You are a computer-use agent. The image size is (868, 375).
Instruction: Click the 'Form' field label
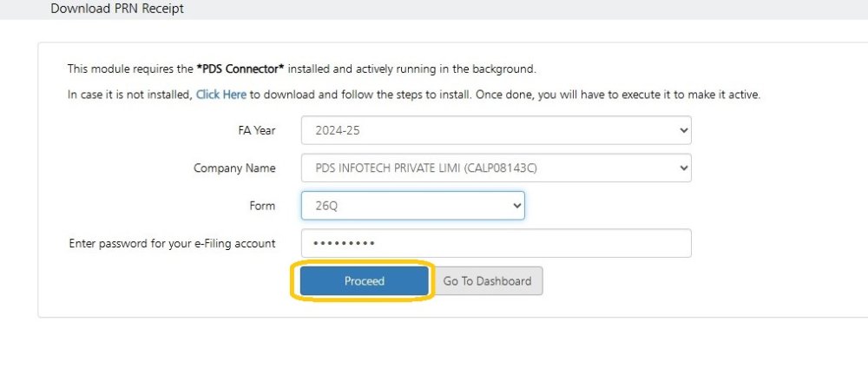click(261, 206)
